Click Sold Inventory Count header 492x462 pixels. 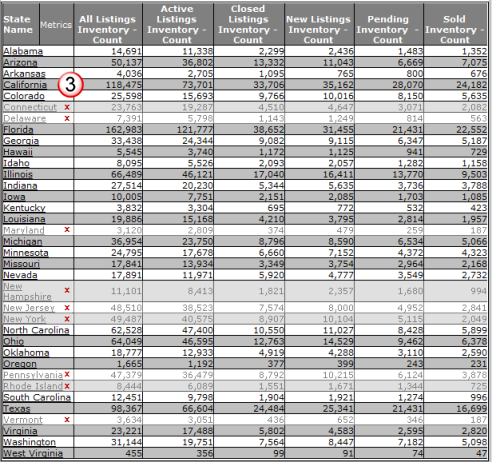tap(455, 24)
